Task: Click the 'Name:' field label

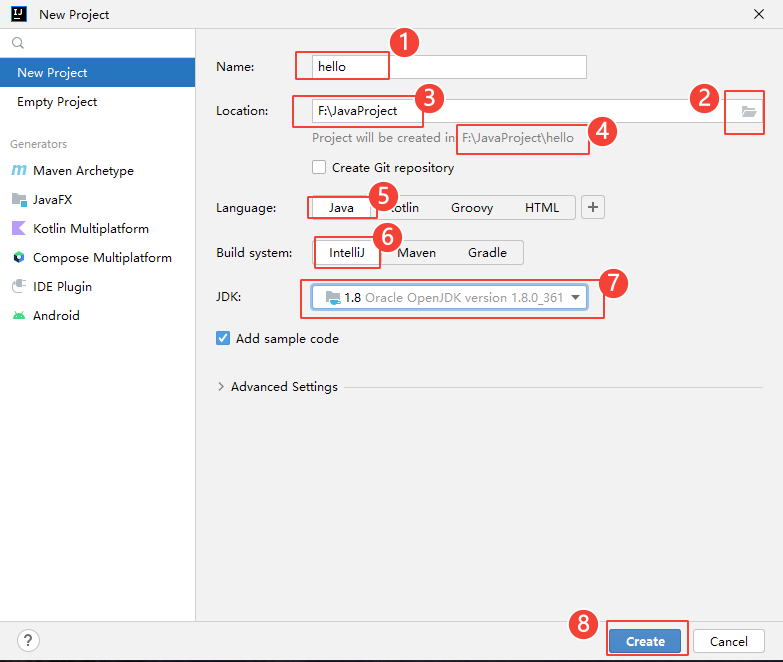Action: coord(235,67)
